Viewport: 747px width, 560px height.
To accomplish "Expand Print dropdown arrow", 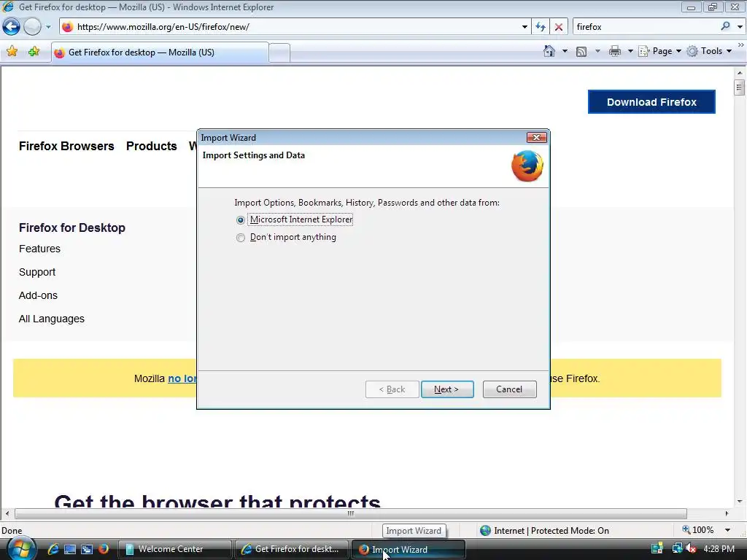I will click(630, 51).
